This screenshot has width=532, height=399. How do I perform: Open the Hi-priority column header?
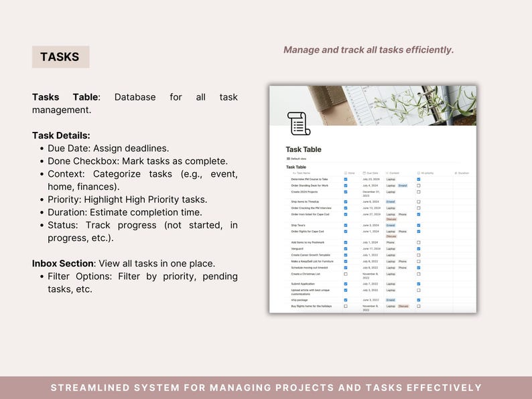[x=425, y=173]
